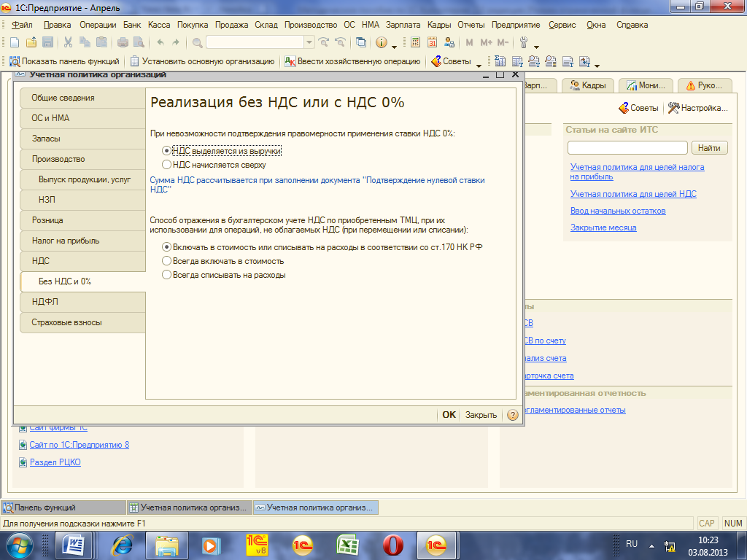
Task: Open 'Закрытие месяца' link
Action: [x=603, y=227]
